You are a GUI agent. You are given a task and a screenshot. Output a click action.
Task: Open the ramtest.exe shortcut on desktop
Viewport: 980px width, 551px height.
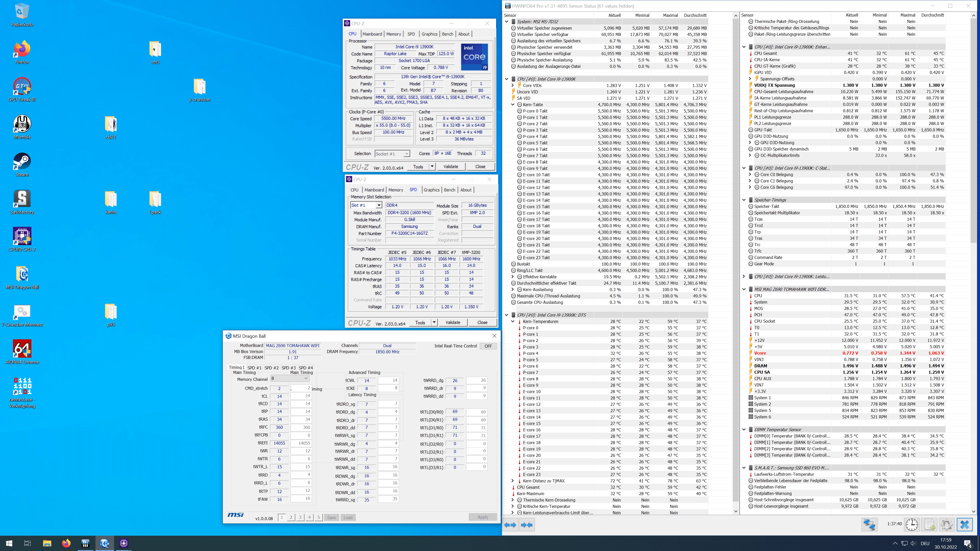(x=22, y=393)
